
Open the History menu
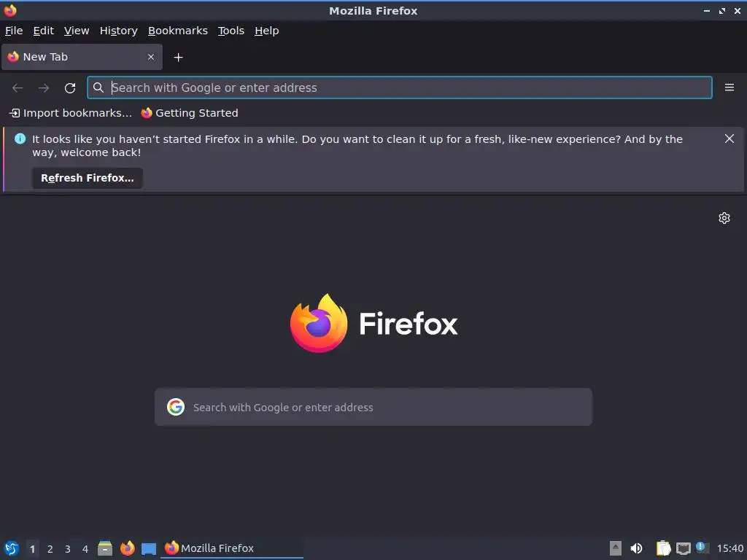point(119,31)
